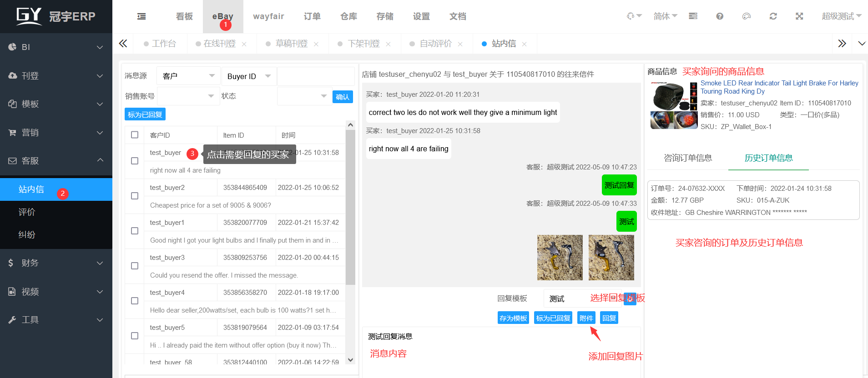This screenshot has height=378, width=868.
Task: Open the tab list dropdown arrow
Action: coord(862,44)
